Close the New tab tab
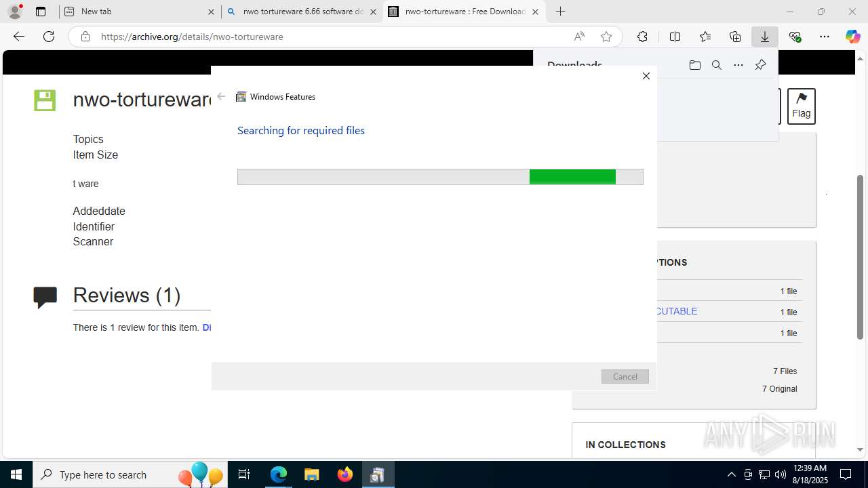The width and height of the screenshot is (868, 488). [211, 12]
